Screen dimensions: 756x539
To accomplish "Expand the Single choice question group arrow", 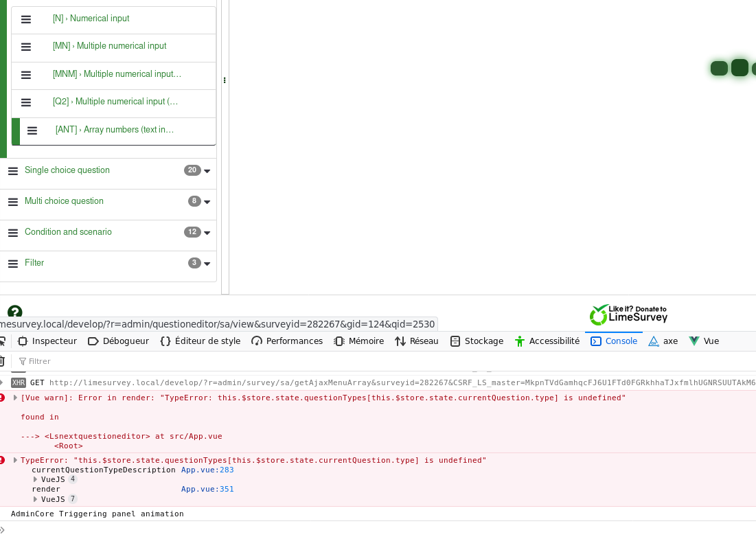I will 207,171.
